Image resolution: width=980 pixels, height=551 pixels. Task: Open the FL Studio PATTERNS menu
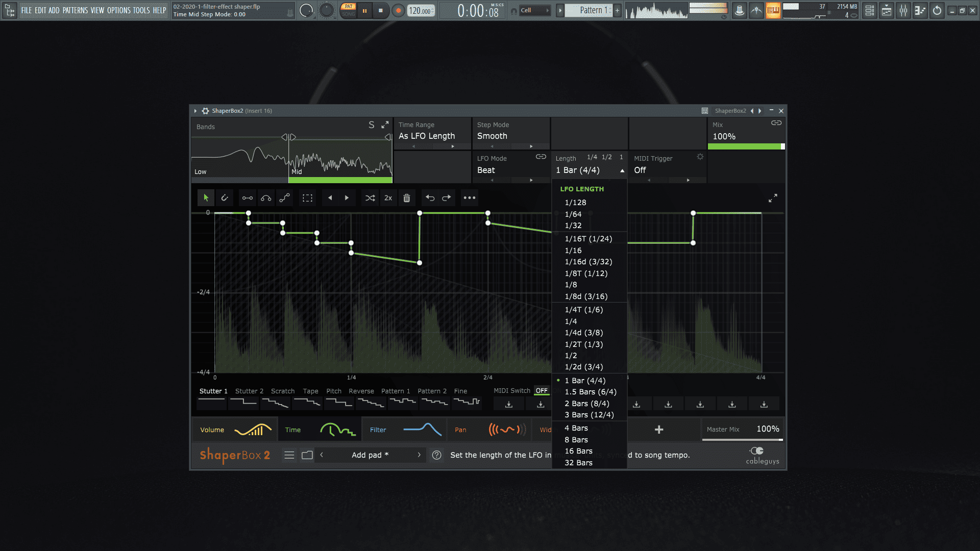pyautogui.click(x=75, y=10)
